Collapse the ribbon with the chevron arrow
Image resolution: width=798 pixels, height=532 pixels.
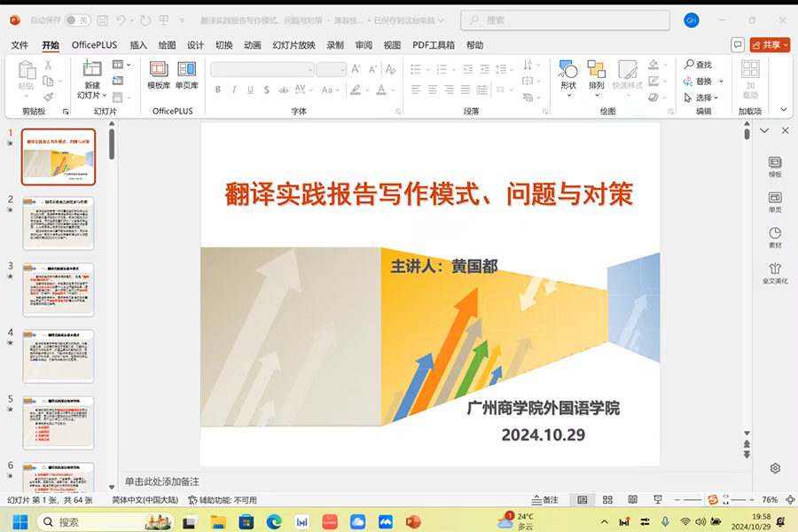click(783, 110)
